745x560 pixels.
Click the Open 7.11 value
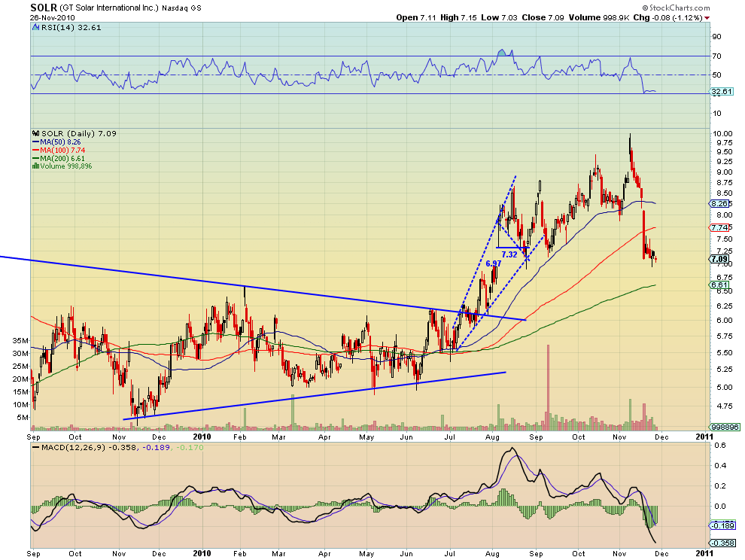tap(416, 17)
